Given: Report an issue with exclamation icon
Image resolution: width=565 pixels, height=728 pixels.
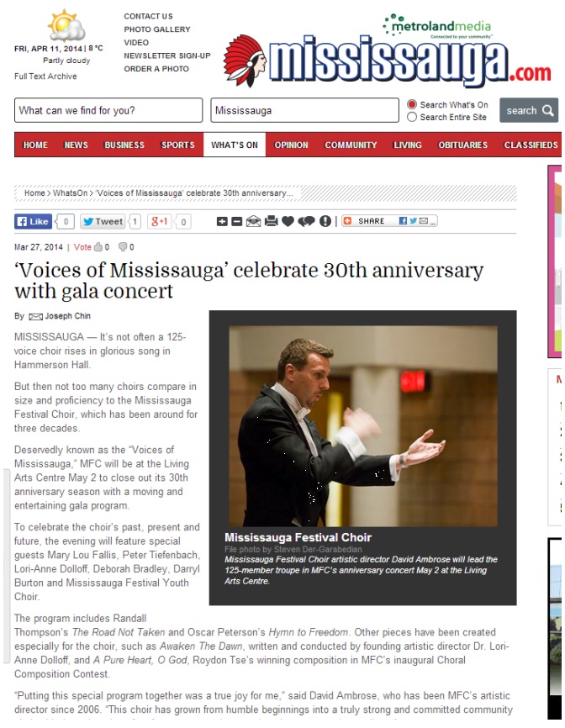Looking at the screenshot, I should coord(325,221).
